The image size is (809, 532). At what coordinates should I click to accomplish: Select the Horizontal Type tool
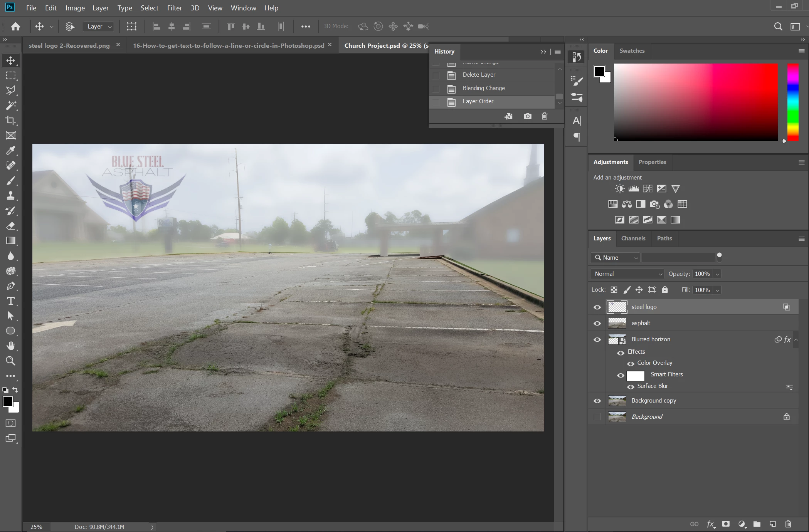pyautogui.click(x=10, y=301)
